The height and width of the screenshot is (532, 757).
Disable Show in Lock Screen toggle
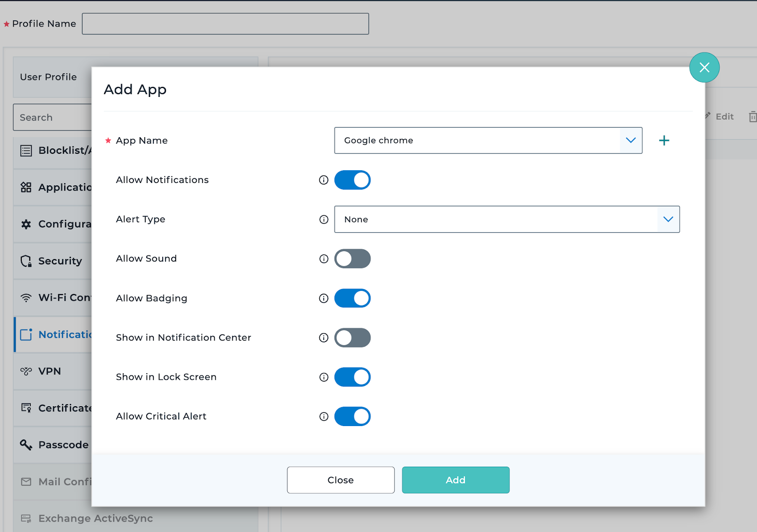click(352, 377)
